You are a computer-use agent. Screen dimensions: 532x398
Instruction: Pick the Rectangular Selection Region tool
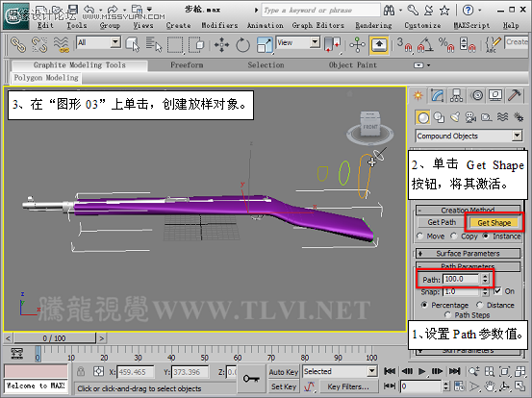[175, 44]
